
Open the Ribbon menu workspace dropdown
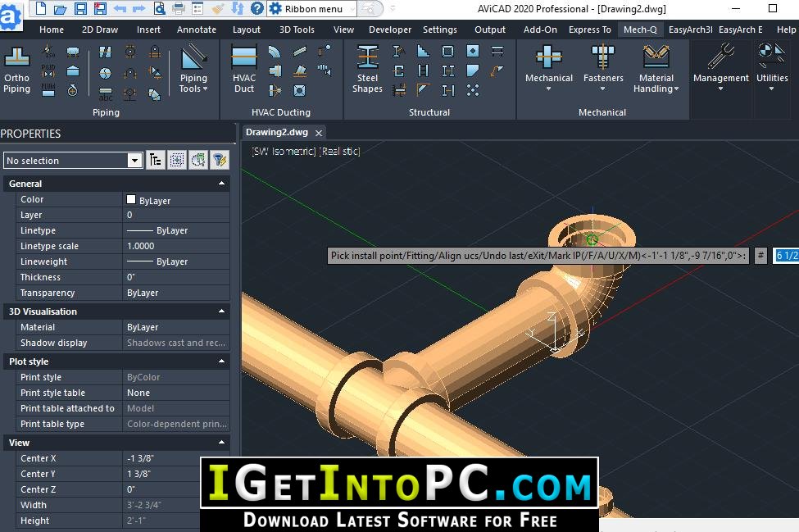point(314,9)
